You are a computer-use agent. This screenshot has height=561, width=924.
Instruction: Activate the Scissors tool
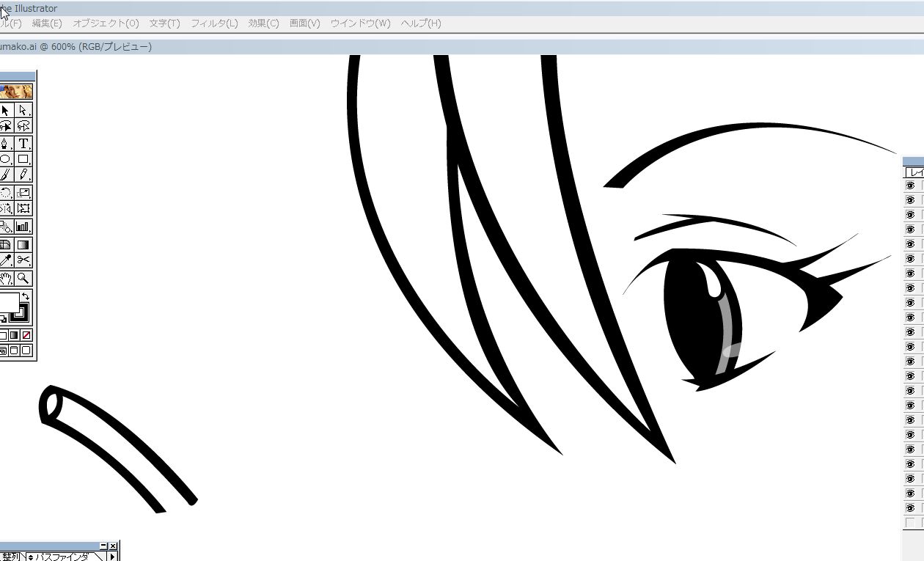click(x=23, y=260)
